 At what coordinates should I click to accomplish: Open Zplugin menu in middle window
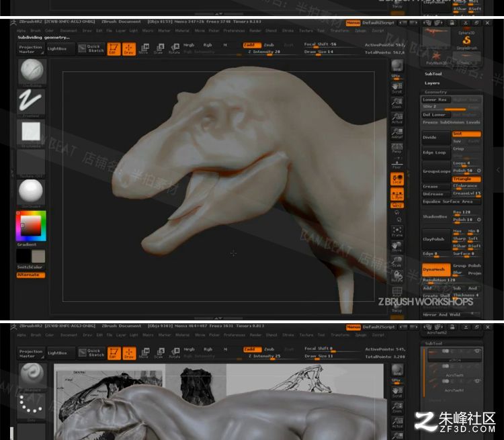coord(360,31)
